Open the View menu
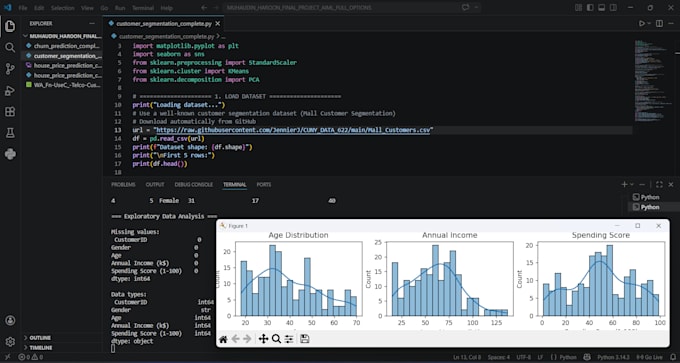This screenshot has width=680, height=363. click(x=87, y=8)
